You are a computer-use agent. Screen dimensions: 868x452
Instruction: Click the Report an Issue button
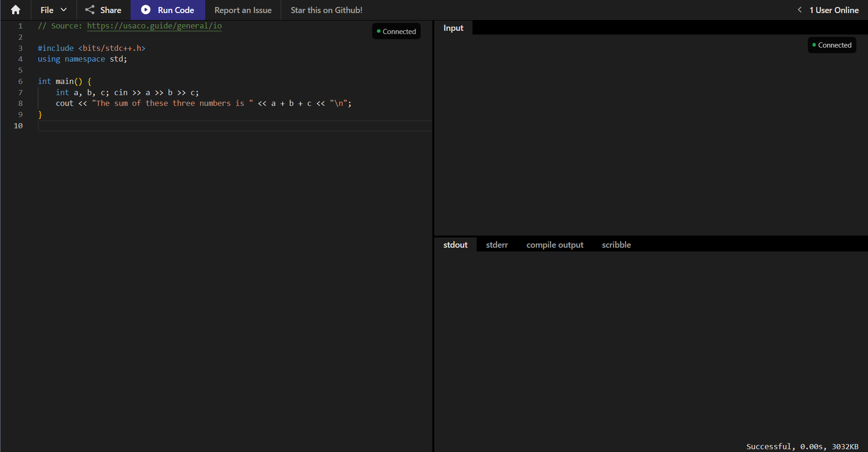point(243,10)
